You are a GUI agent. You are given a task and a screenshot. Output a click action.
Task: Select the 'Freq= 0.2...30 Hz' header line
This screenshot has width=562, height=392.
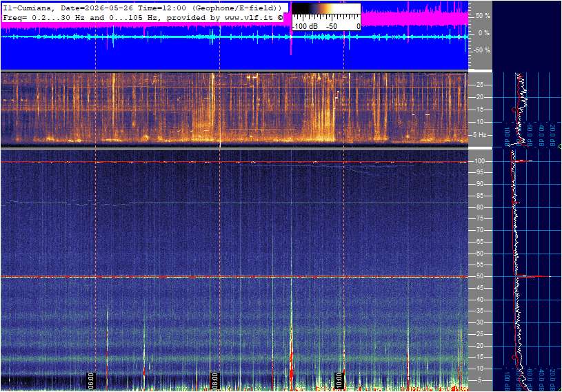tap(143, 17)
